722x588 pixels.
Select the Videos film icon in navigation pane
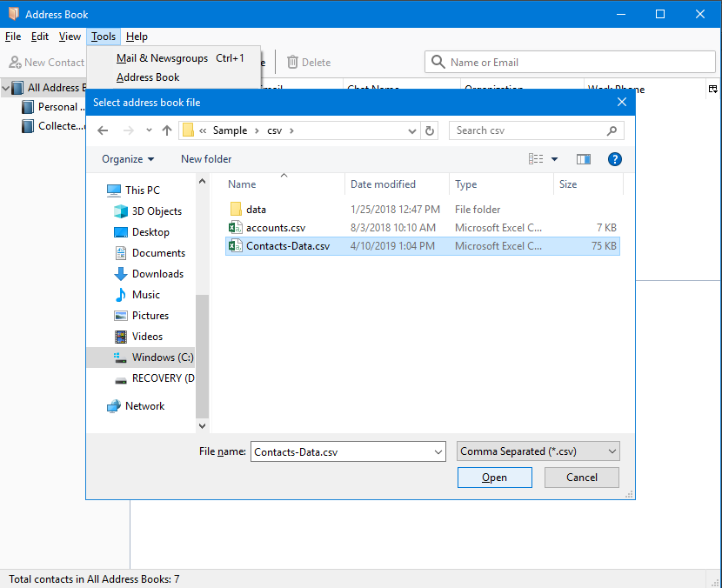(x=121, y=337)
